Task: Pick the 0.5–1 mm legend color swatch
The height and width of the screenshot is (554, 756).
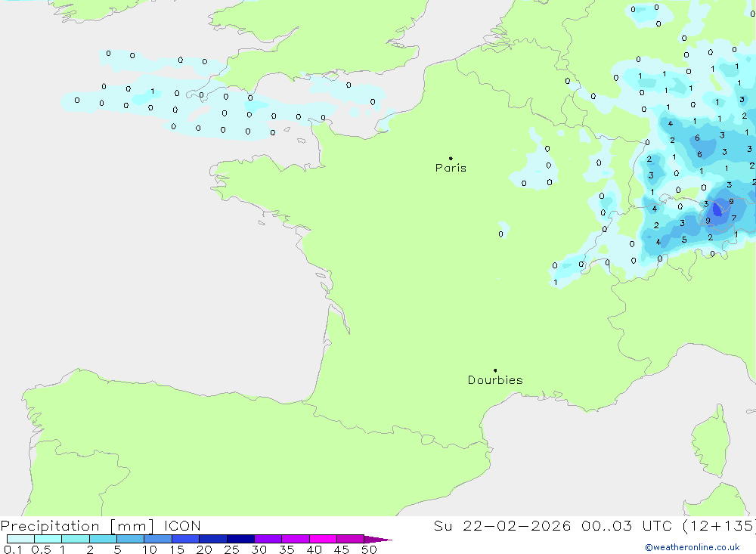Action: click(x=48, y=539)
